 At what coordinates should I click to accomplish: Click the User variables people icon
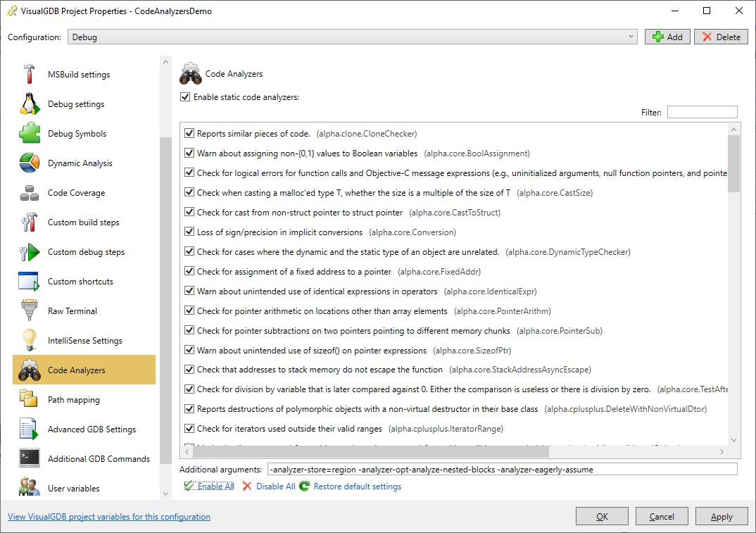(30, 487)
